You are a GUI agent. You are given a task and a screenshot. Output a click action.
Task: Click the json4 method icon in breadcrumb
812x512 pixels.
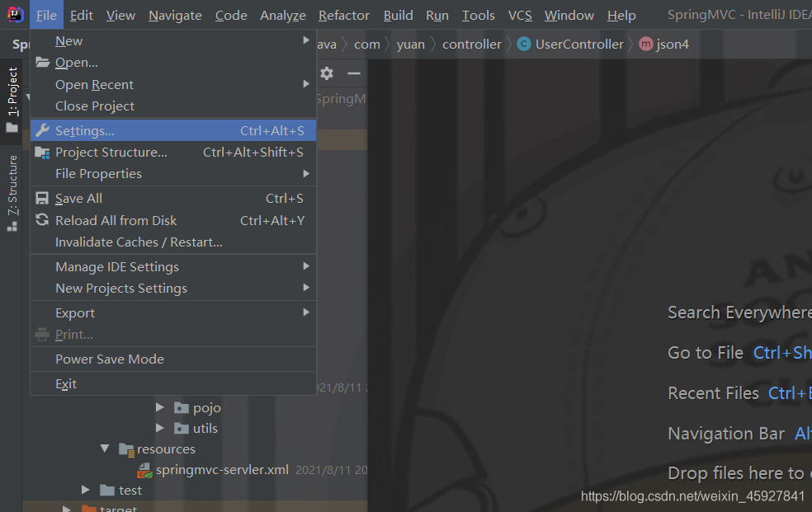pos(646,44)
